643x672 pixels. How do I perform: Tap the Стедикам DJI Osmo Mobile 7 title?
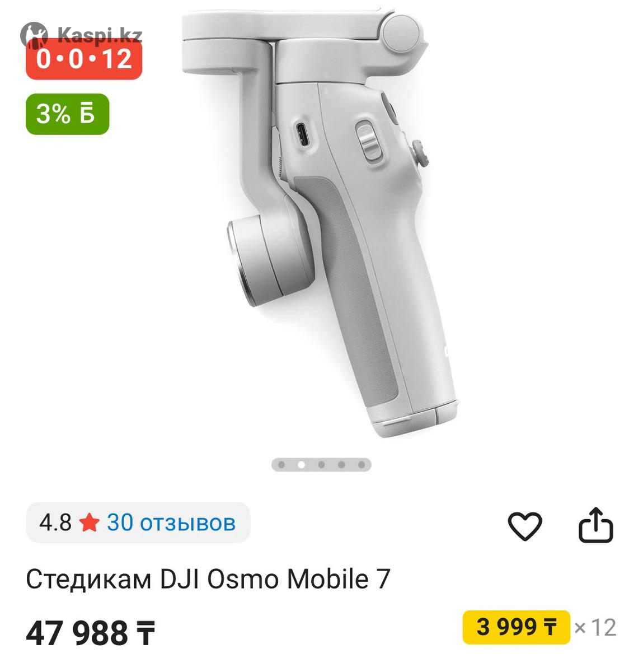(x=208, y=579)
